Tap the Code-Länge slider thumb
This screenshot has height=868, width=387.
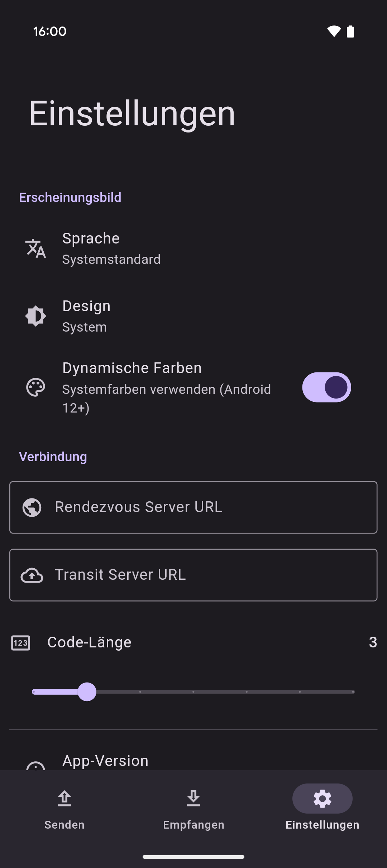(87, 692)
